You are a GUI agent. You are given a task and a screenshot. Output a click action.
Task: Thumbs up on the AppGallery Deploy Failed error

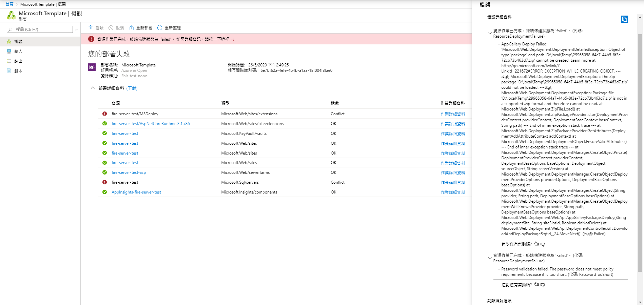pos(536,244)
